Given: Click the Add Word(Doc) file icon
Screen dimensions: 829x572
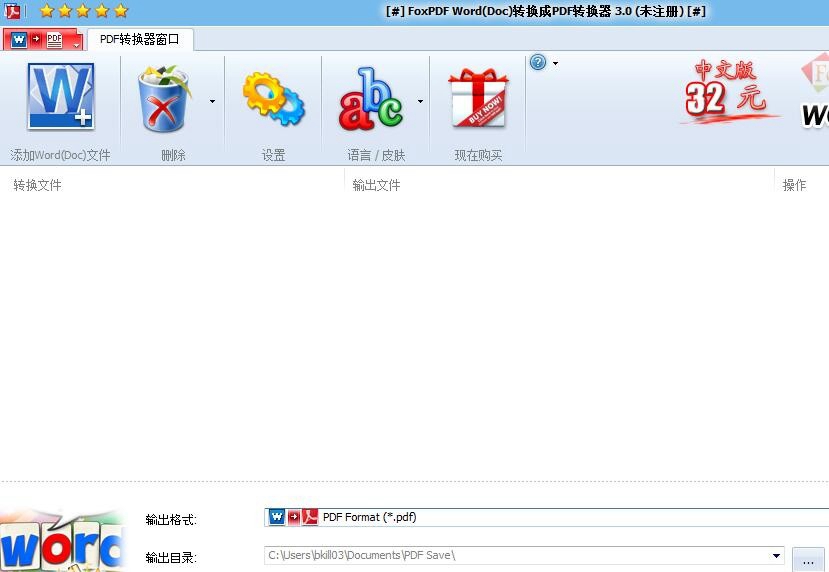Looking at the screenshot, I should pos(61,96).
